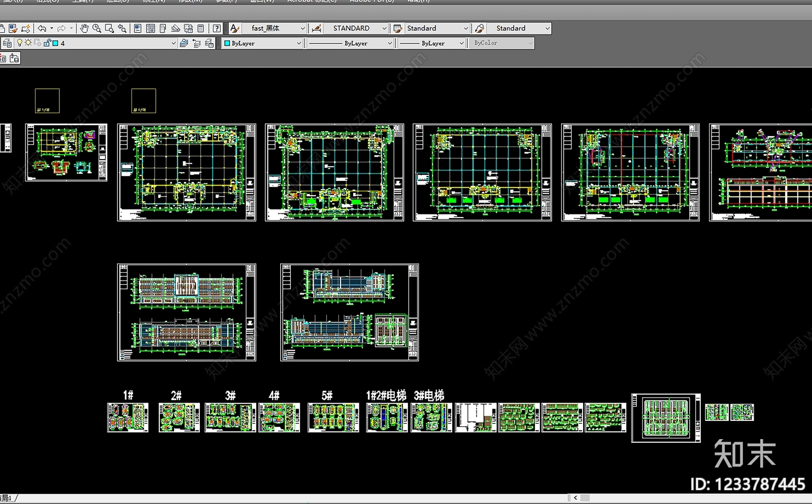The height and width of the screenshot is (504, 812).
Task: Open QuickCalc calculator icon
Action: [x=200, y=28]
